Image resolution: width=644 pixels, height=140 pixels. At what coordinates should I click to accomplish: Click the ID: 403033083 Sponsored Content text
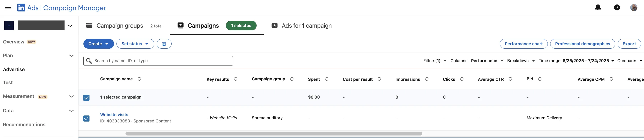pos(135,121)
